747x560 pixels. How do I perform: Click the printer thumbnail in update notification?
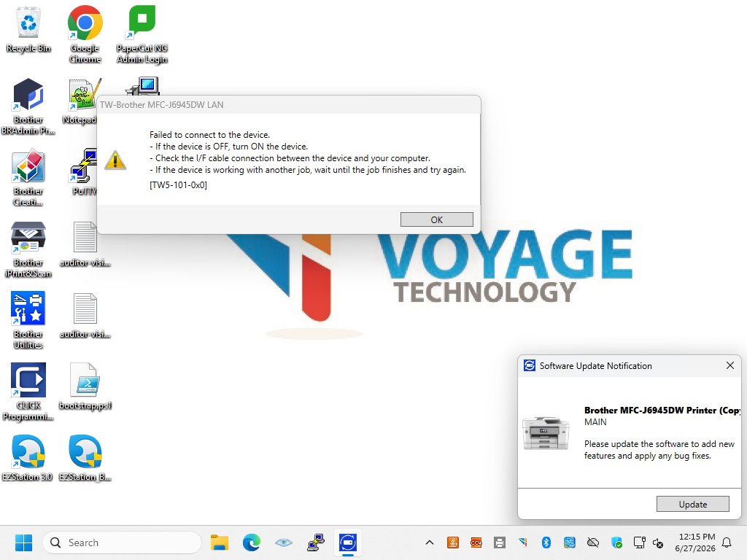546,433
